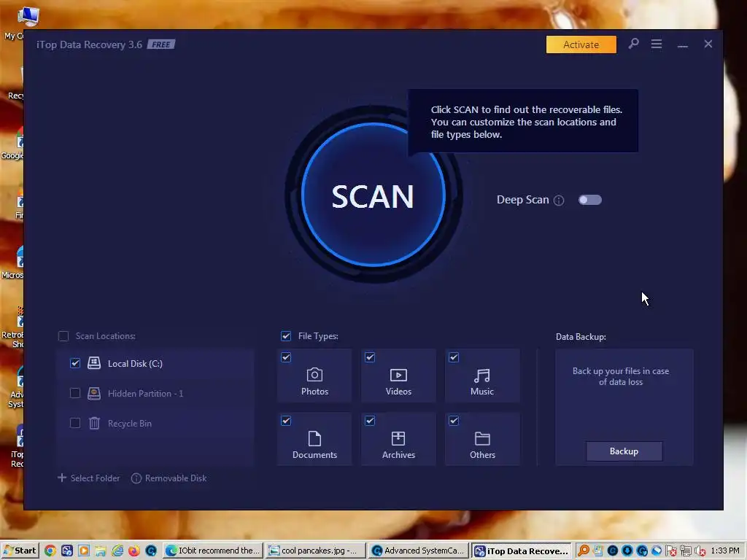Open file explorer quick launch icon
Viewport: 747px width, 560px height.
click(101, 551)
